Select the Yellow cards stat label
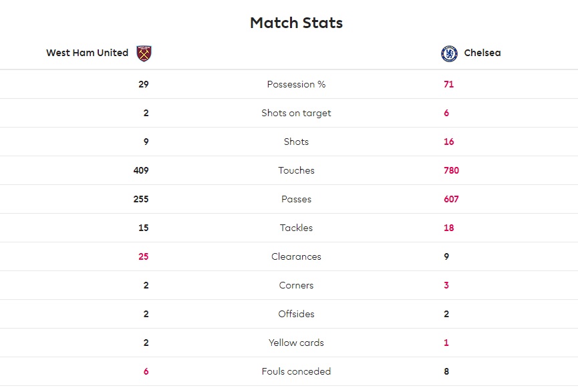578x392 pixels. click(x=297, y=343)
